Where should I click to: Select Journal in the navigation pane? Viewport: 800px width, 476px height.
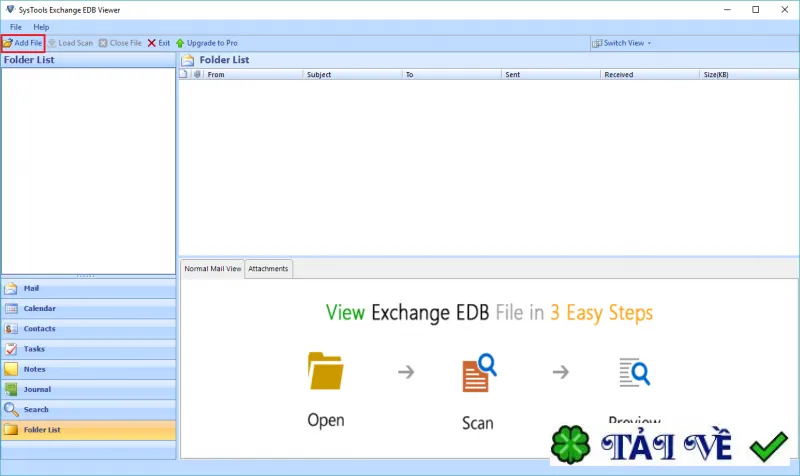point(88,389)
